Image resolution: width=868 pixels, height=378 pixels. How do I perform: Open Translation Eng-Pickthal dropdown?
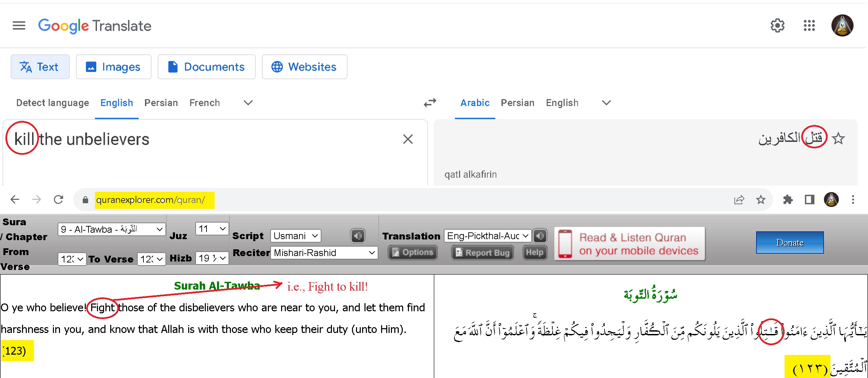click(x=487, y=236)
